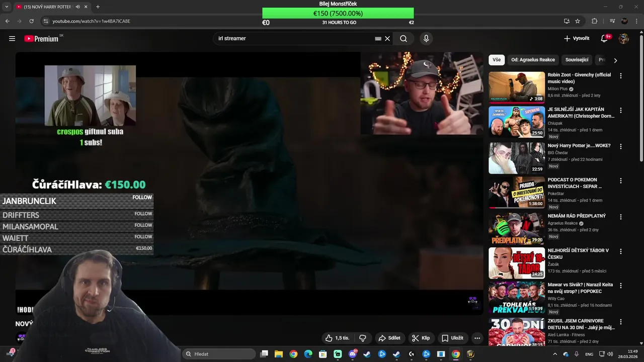Viewport: 644px width, 362px height.
Task: Open Microsoft Edge from taskbar
Action: click(308, 354)
